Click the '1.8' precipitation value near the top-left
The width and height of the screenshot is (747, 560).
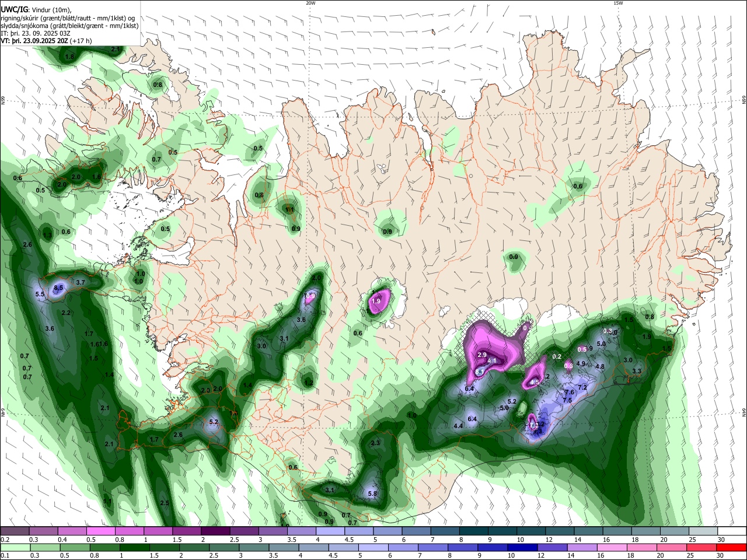(x=70, y=57)
